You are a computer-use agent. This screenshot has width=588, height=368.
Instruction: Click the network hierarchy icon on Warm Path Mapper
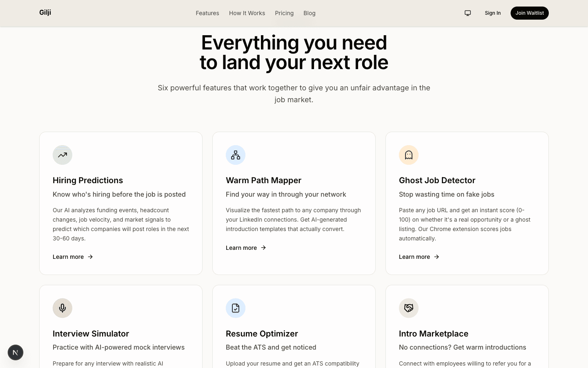click(236, 155)
